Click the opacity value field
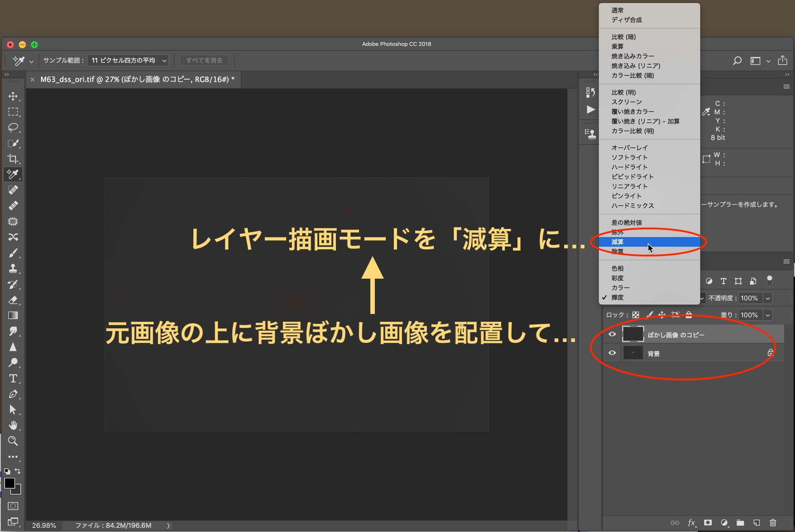 (750, 298)
